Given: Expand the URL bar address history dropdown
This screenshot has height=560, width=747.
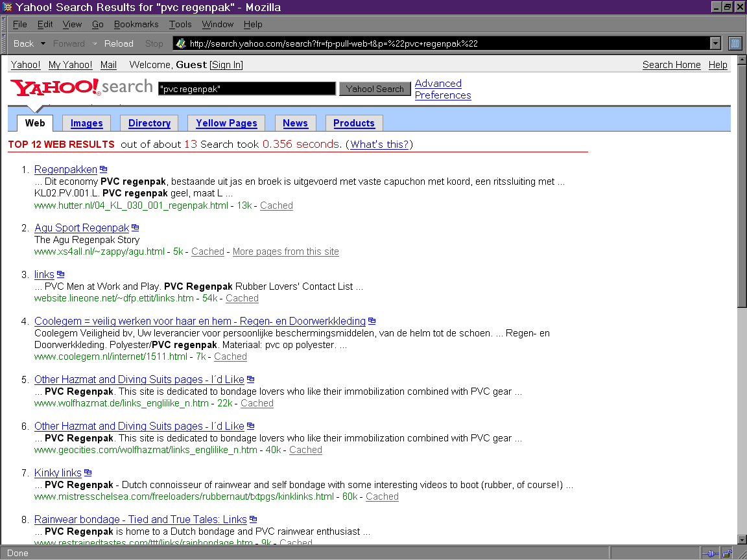Looking at the screenshot, I should click(x=715, y=43).
